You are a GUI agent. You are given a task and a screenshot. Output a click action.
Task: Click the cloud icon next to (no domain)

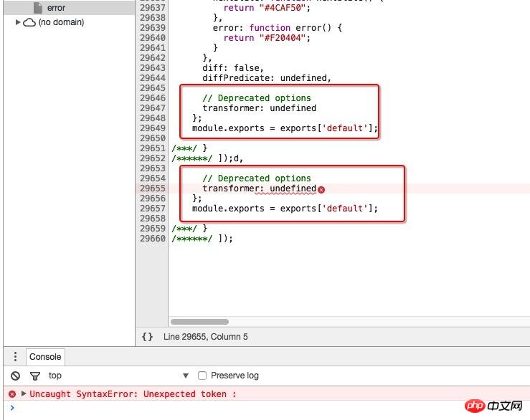pos(29,23)
